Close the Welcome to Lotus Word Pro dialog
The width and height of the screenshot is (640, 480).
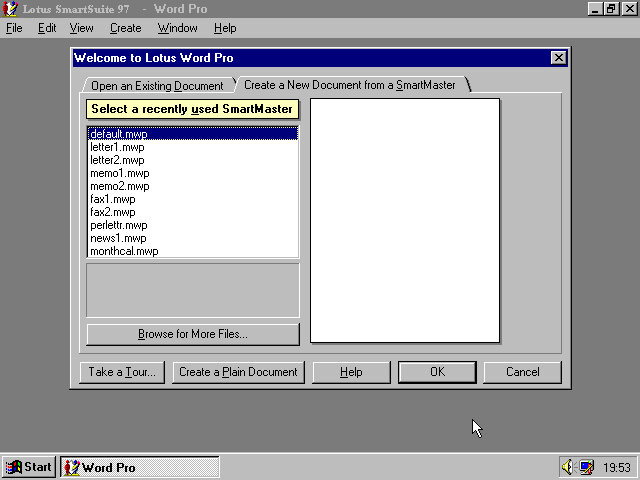(559, 58)
